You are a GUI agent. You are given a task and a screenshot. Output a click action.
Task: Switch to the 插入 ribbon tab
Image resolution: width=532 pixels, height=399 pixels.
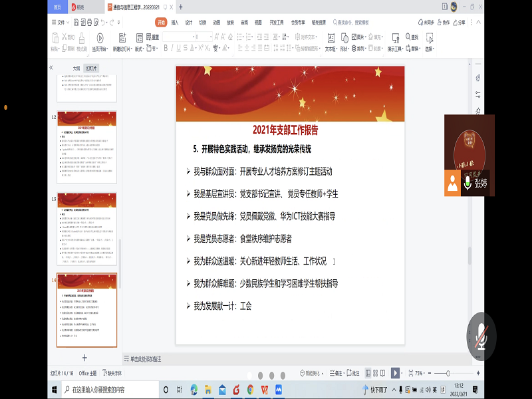[x=175, y=22]
